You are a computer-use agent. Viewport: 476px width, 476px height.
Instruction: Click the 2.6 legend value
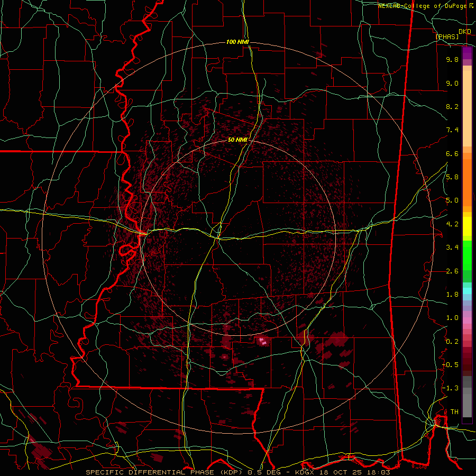[452, 271]
